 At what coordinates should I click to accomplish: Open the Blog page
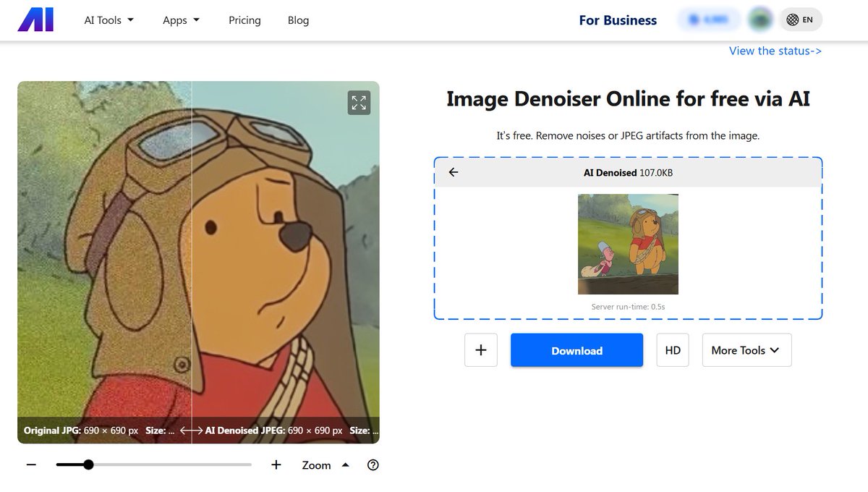click(298, 20)
